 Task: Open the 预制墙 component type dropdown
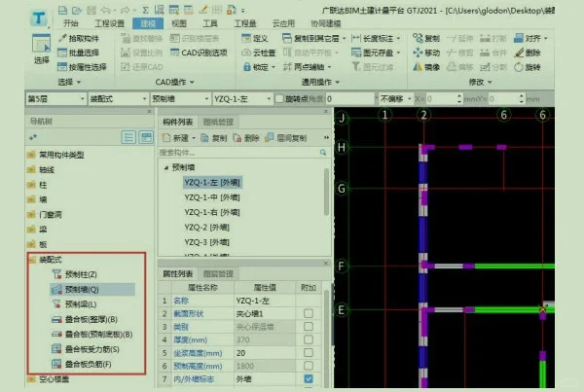[181, 99]
